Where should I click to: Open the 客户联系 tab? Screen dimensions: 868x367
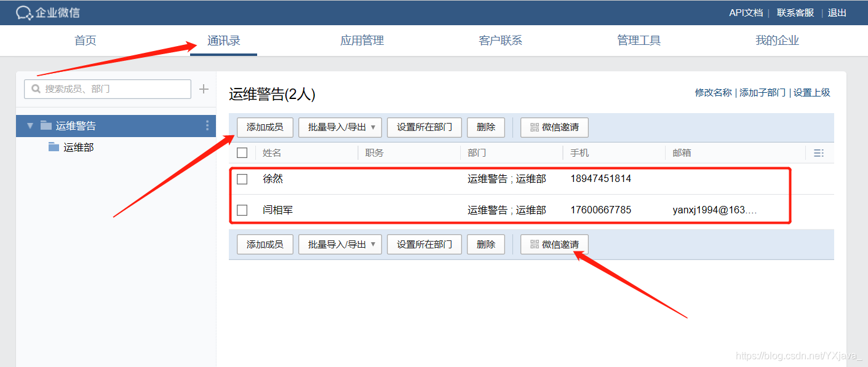coord(500,41)
